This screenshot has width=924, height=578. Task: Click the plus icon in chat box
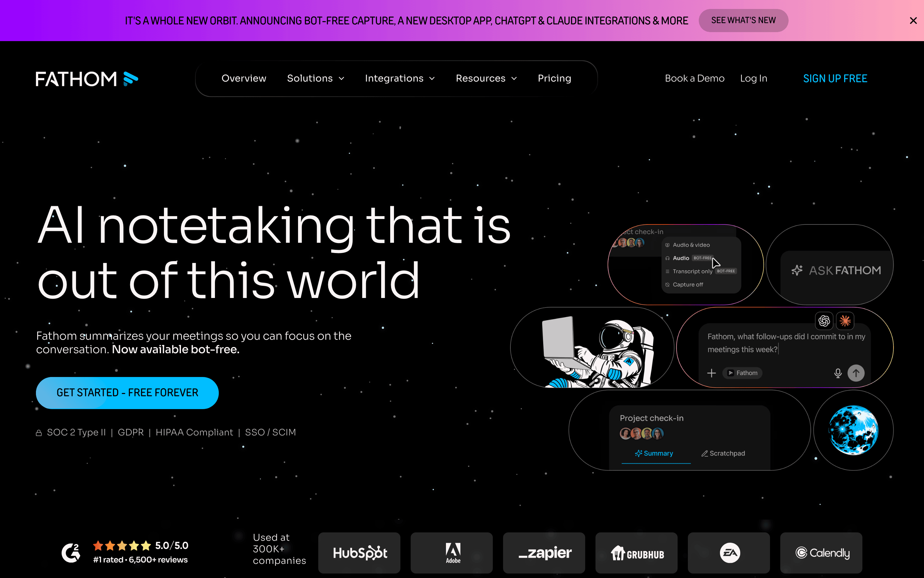pyautogui.click(x=711, y=373)
